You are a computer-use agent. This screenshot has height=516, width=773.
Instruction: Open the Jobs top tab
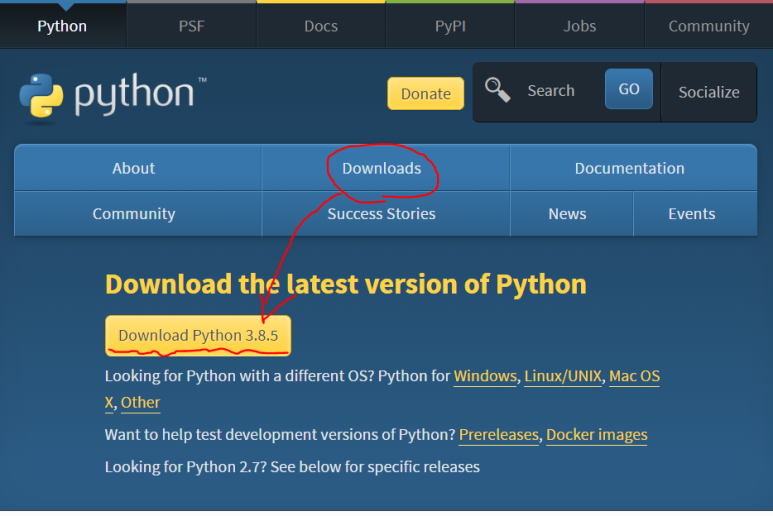point(580,26)
